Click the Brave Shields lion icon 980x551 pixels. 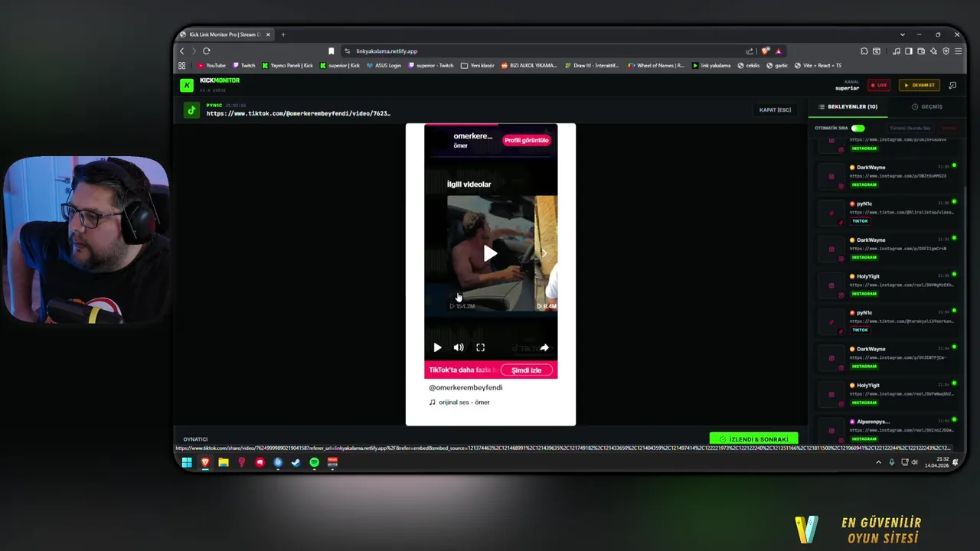click(x=765, y=51)
